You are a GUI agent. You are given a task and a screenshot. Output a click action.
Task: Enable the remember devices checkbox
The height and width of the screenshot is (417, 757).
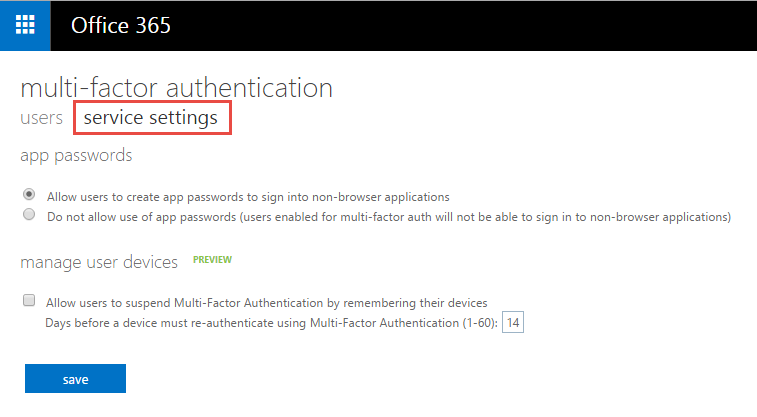30,300
